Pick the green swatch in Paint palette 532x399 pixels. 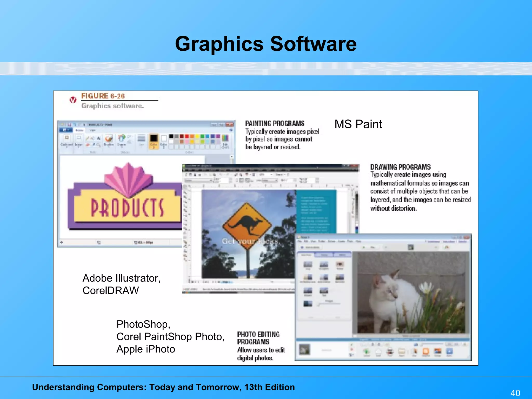[x=202, y=136]
